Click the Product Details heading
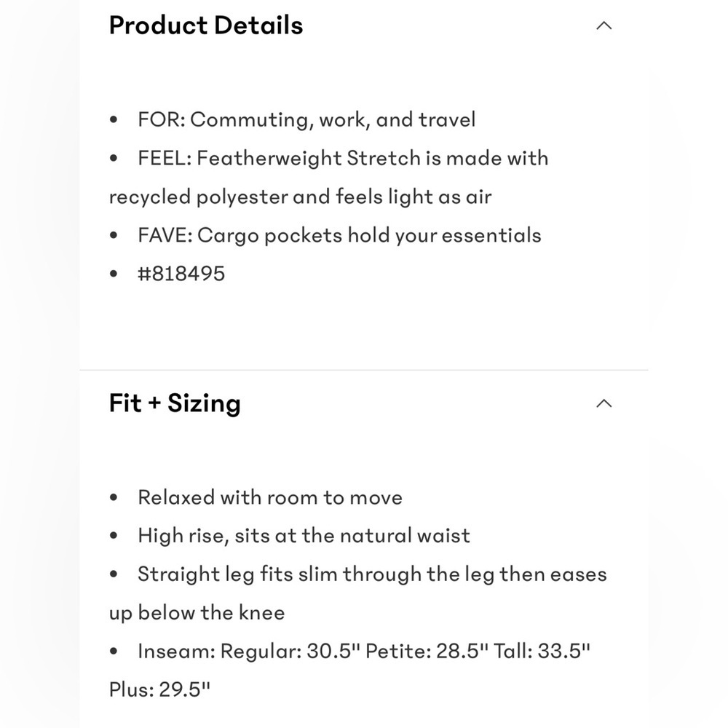728x728 pixels. tap(206, 25)
